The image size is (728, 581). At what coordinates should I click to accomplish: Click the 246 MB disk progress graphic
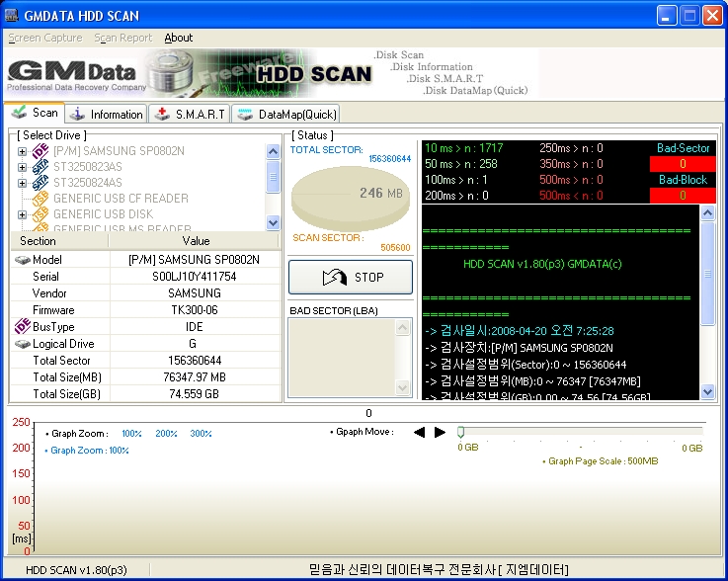[351, 199]
